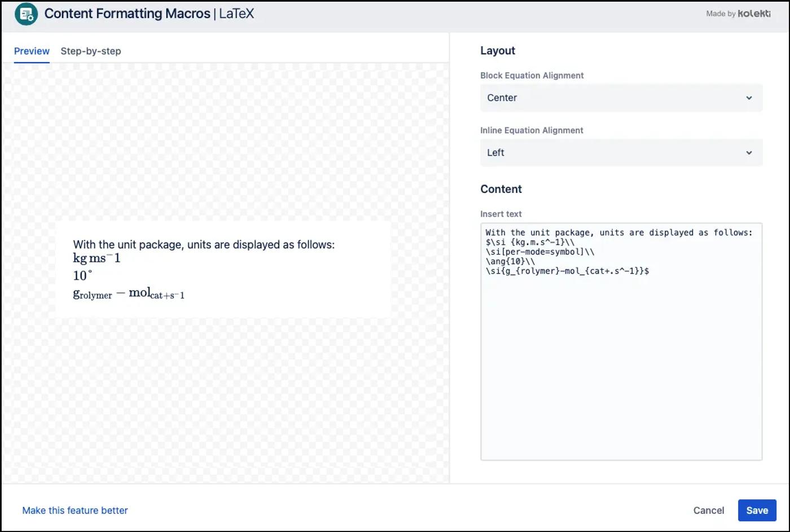Switch to the Preview tab

point(32,51)
